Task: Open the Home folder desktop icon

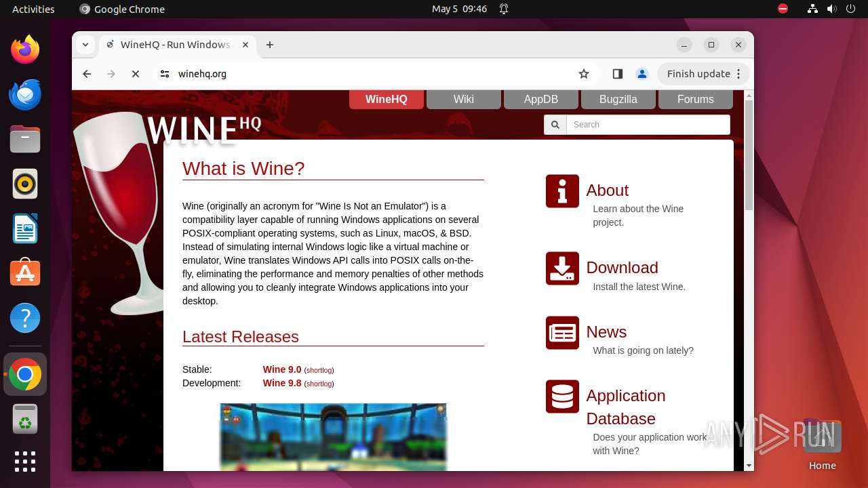Action: [x=822, y=444]
